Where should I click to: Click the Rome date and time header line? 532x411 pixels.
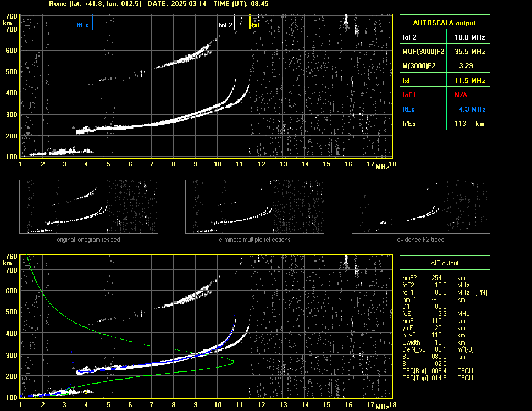[x=159, y=4]
